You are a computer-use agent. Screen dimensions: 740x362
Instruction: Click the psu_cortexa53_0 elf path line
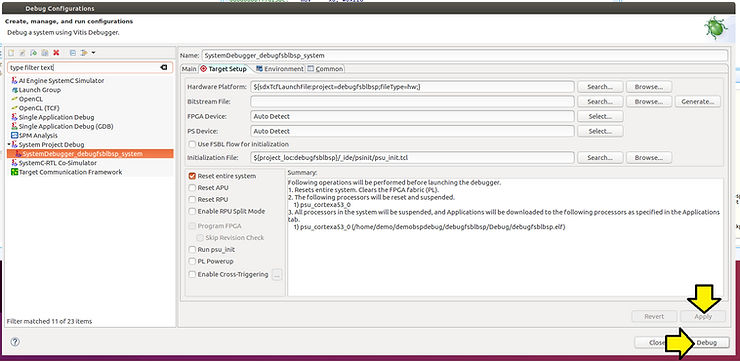pyautogui.click(x=429, y=227)
